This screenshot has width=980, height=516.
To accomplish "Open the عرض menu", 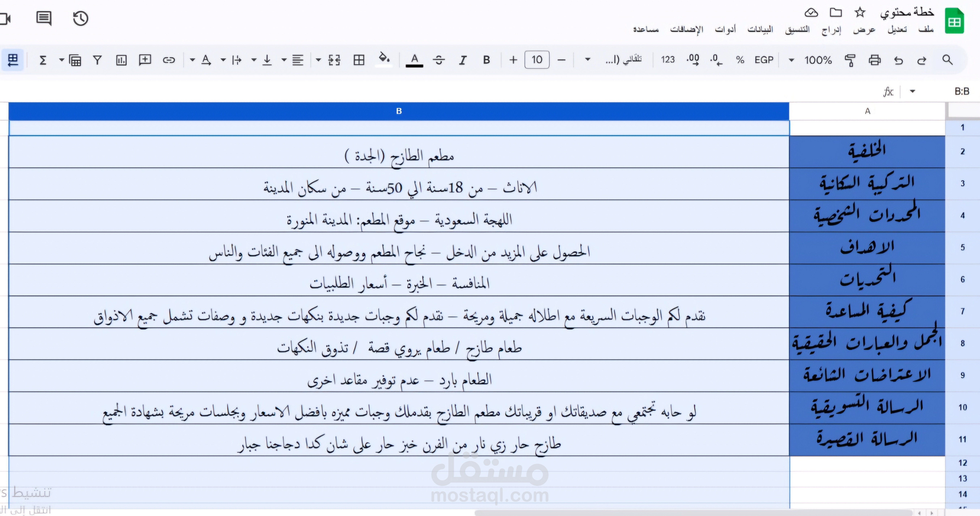I will [864, 29].
